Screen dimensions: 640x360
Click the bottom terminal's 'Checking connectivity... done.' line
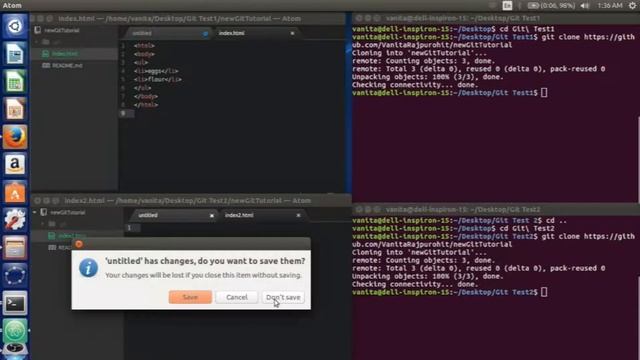click(415, 284)
